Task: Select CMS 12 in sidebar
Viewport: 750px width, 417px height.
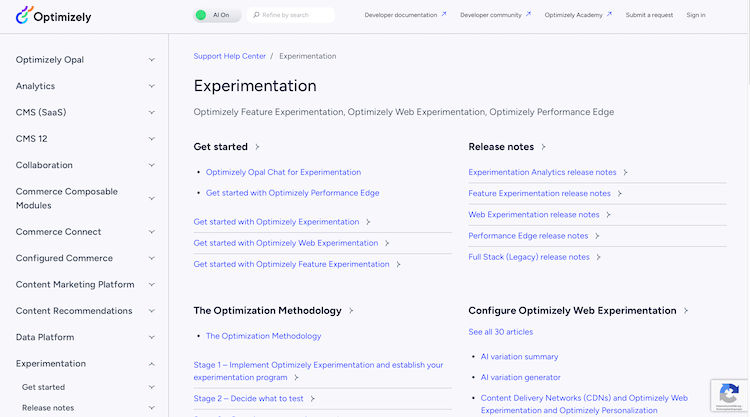Action: pyautogui.click(x=32, y=139)
